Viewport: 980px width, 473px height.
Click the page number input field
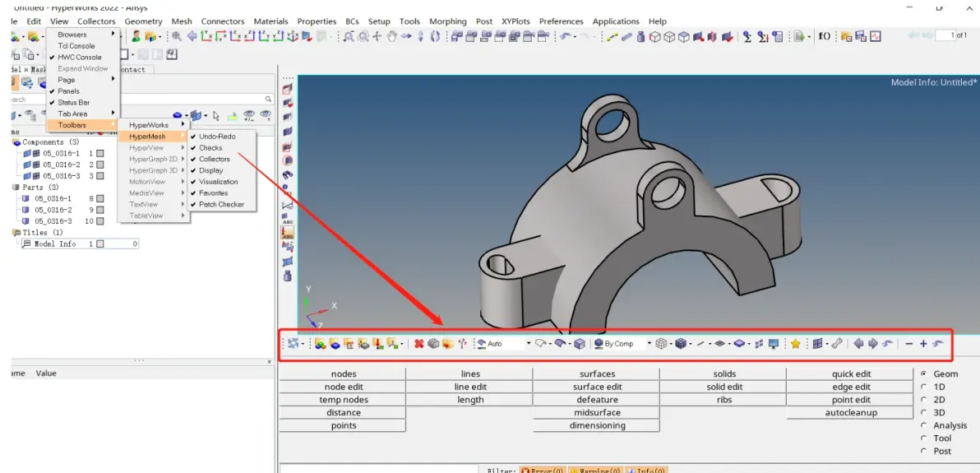point(945,35)
